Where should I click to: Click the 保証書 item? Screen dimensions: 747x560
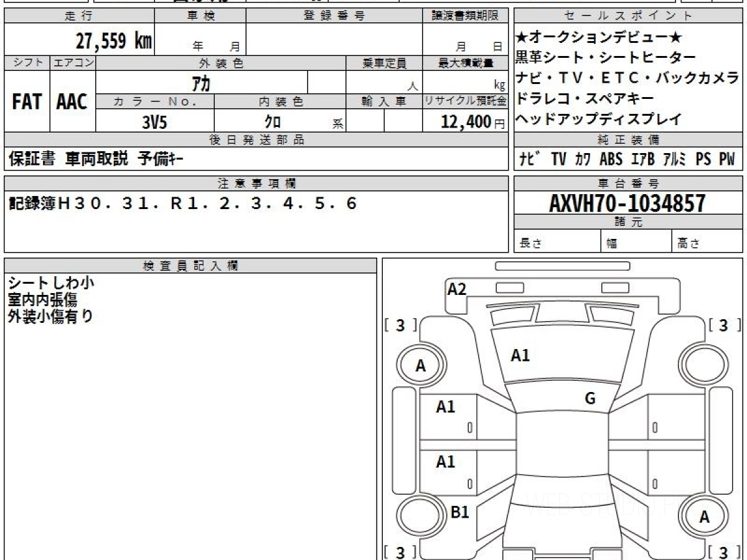point(32,159)
